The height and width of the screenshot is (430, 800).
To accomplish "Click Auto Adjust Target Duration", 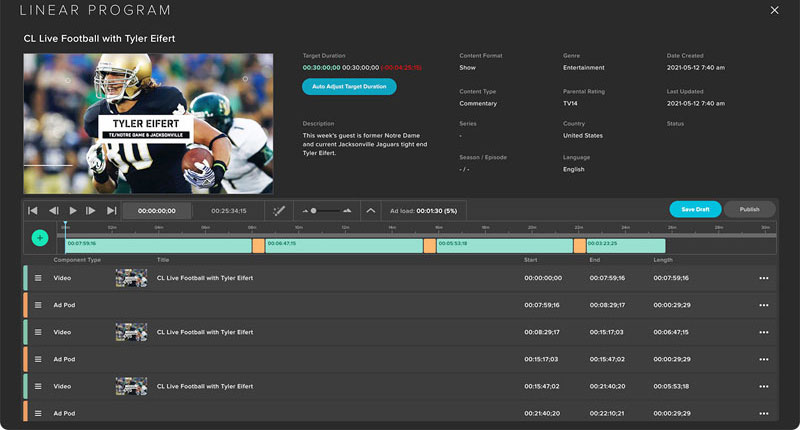I will click(x=349, y=87).
